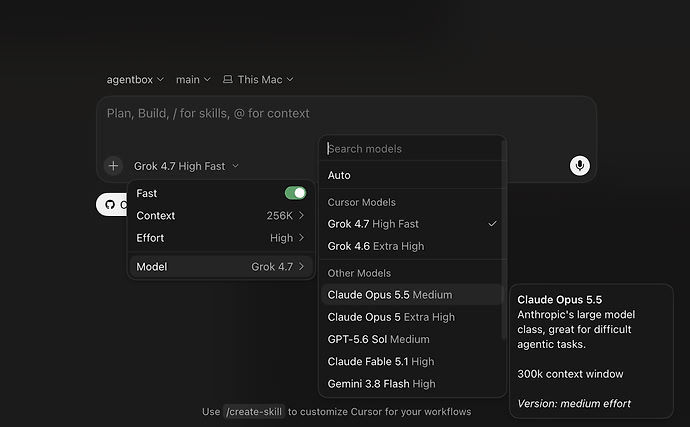Click the Other Models section header
690x427 pixels.
359,273
